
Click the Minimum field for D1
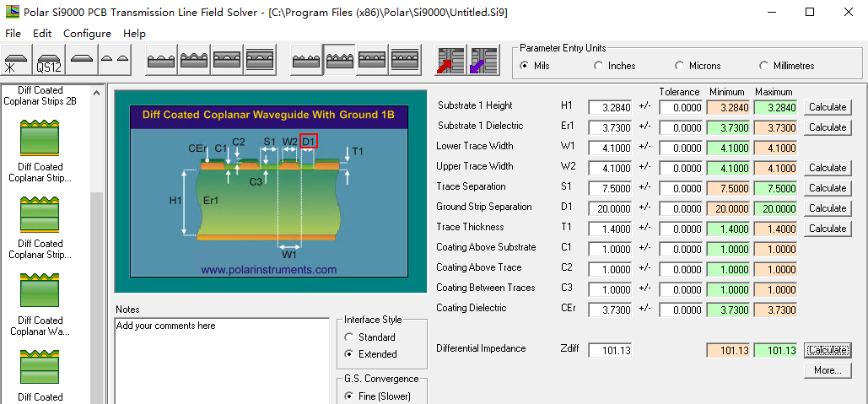point(729,208)
